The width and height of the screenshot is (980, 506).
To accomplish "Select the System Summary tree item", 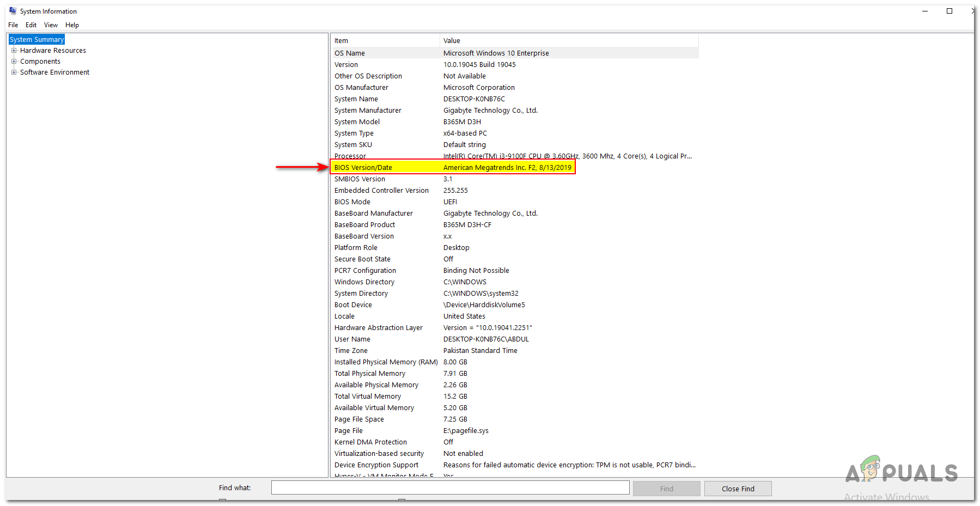I will pos(36,39).
